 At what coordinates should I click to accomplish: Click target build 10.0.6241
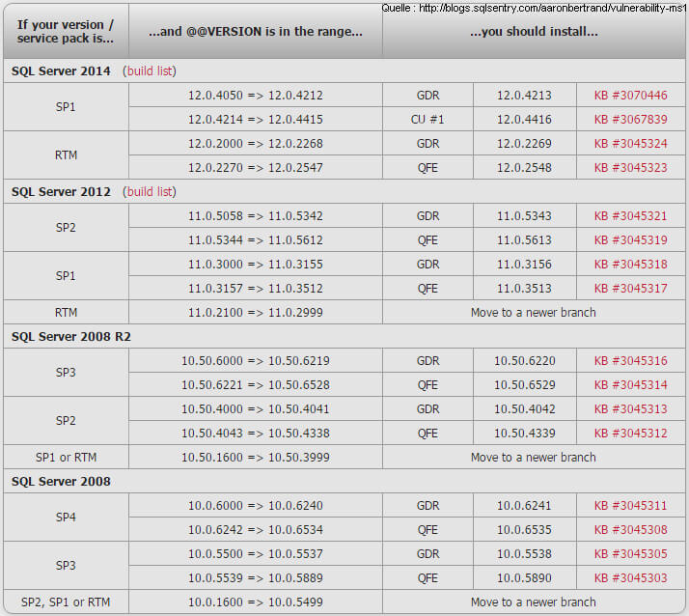coord(524,506)
